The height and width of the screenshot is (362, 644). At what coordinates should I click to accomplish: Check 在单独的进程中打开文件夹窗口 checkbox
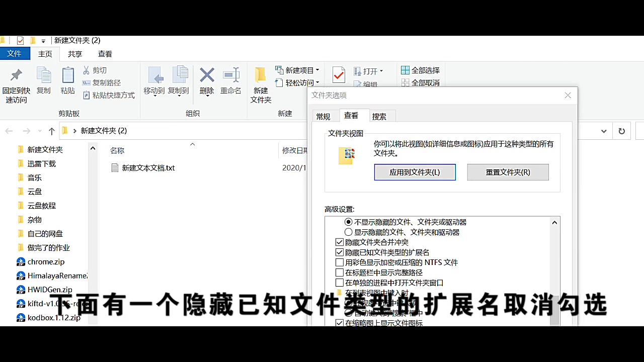(340, 283)
